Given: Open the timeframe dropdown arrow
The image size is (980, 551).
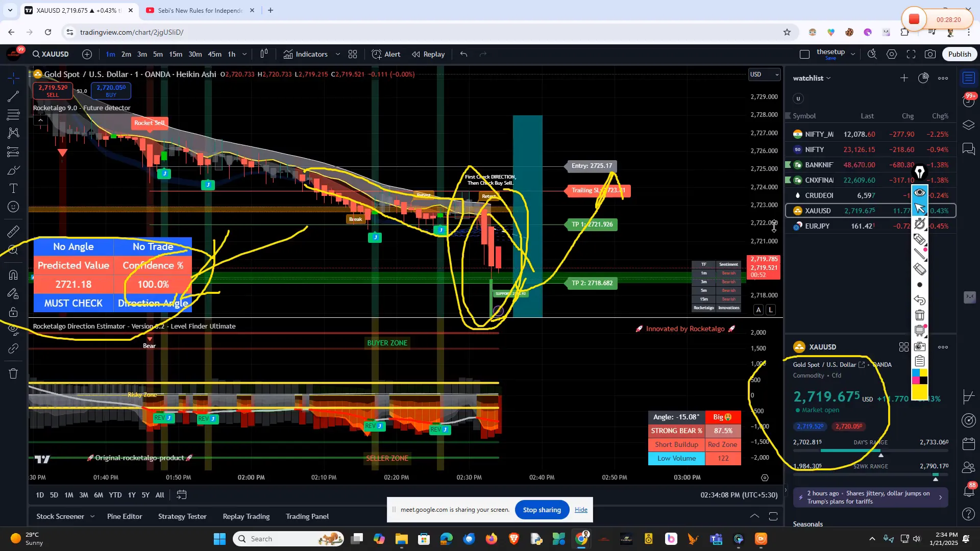Looking at the screenshot, I should tap(244, 54).
